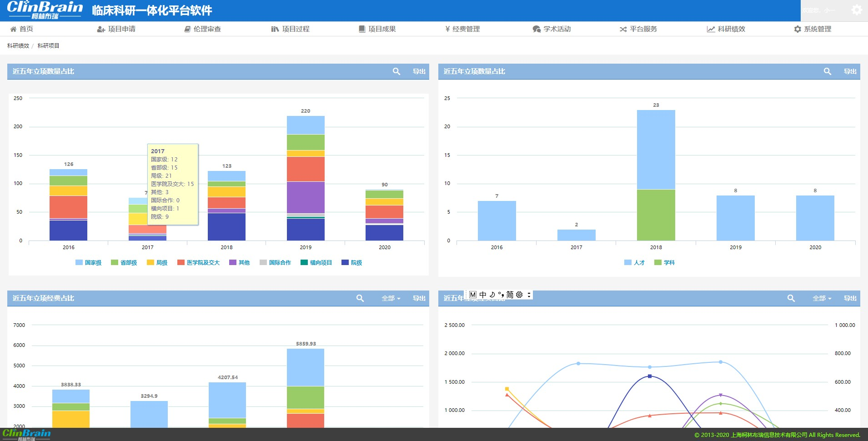868x441 pixels.
Task: Click the IME 简 simplified toggle
Action: 510,295
